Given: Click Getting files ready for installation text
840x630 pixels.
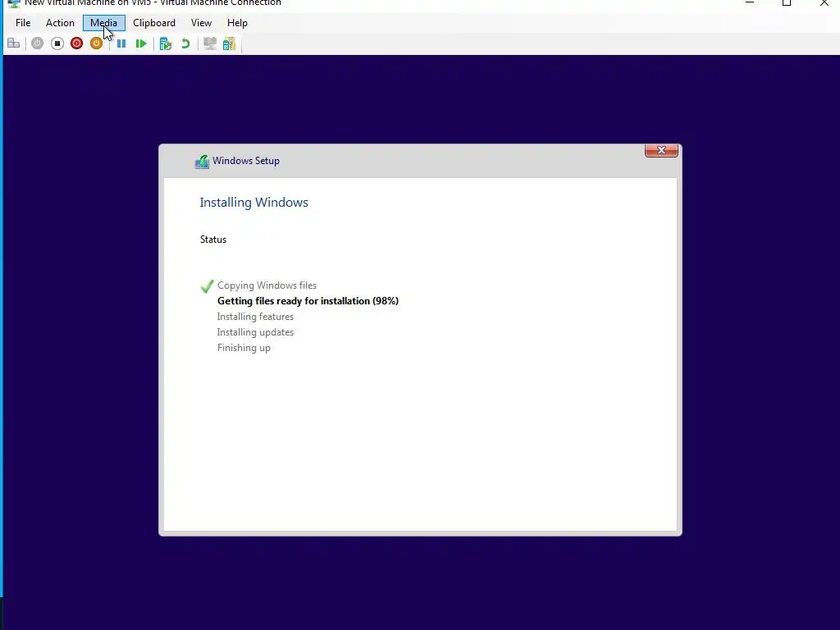Looking at the screenshot, I should pos(308,301).
